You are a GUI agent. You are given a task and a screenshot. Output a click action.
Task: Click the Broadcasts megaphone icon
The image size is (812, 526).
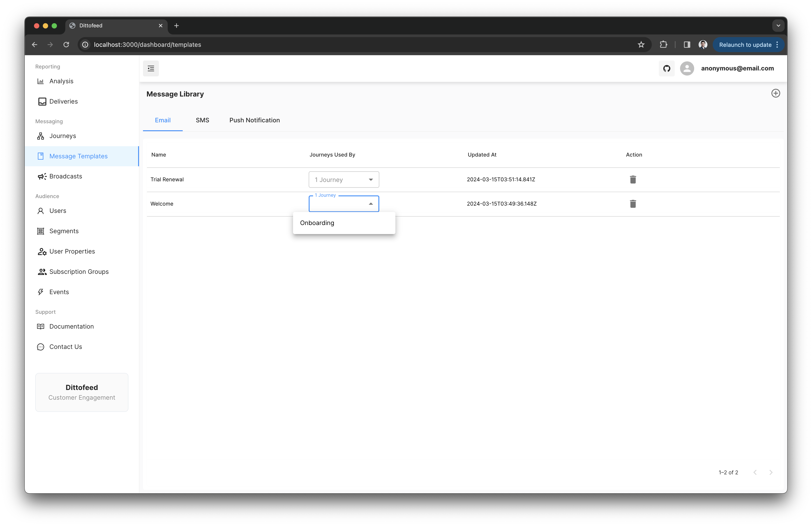[x=42, y=176]
